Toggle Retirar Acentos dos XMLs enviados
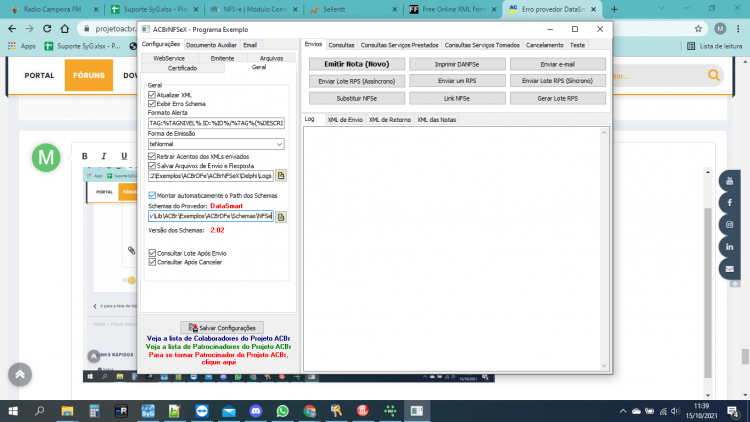This screenshot has width=750, height=422. [x=152, y=156]
